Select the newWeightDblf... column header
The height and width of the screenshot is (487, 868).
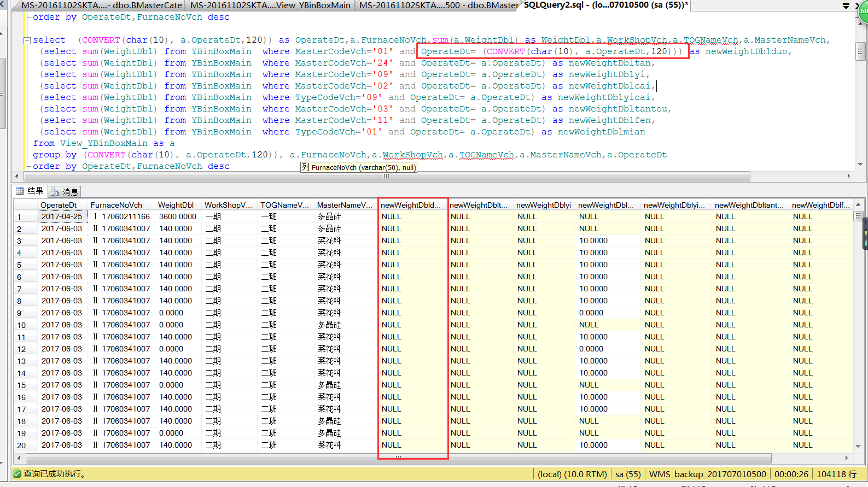[x=822, y=205]
